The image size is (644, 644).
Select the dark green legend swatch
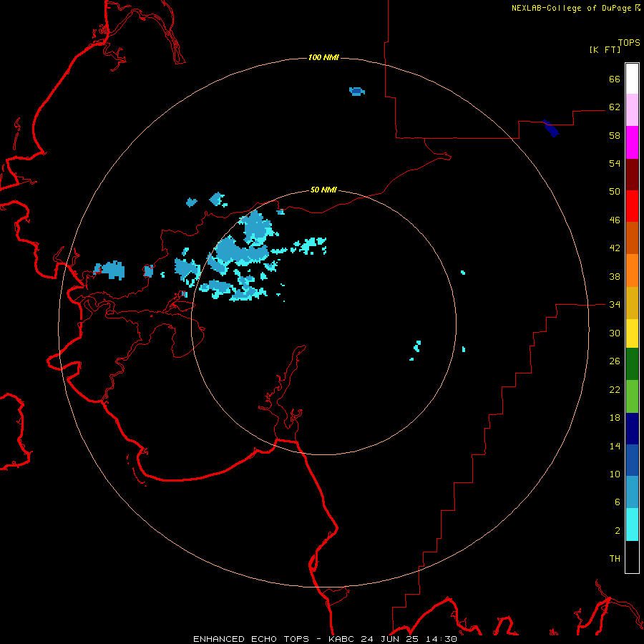632,364
